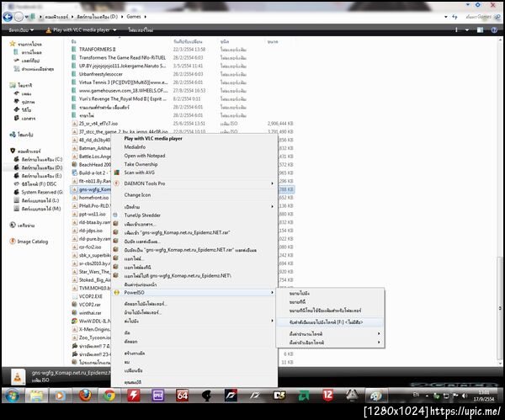Click the AVG icon beside Scan with AVG
505x420 pixels.
tap(117, 173)
